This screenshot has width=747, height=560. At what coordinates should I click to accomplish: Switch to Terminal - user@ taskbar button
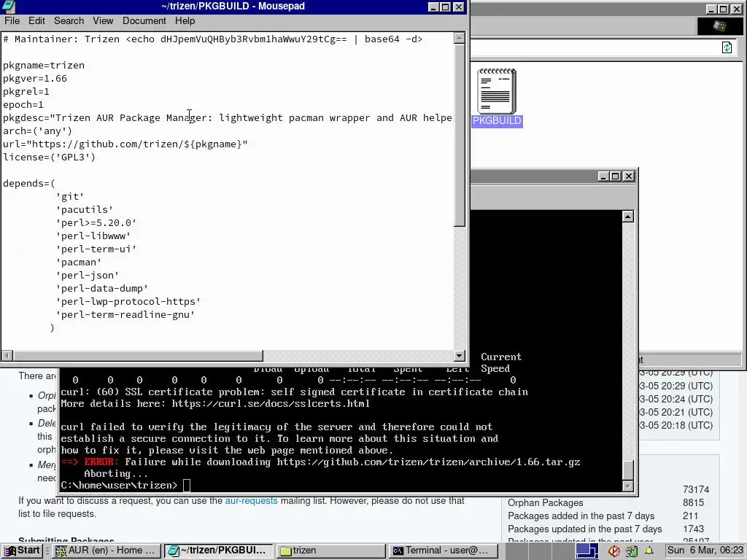click(443, 551)
